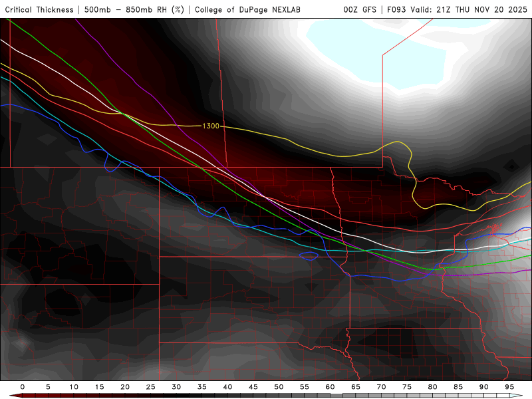
Task: Click the '50' colorbar tick label
Action: tap(279, 387)
